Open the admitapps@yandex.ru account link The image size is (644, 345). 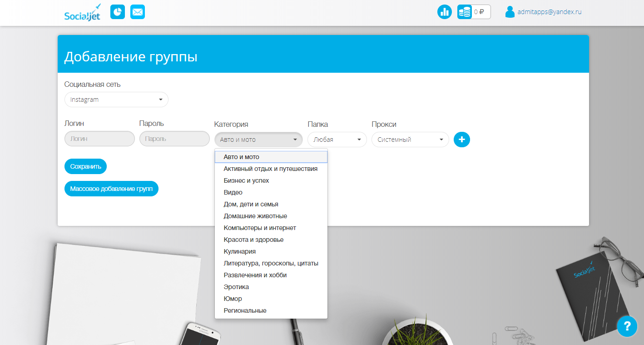tap(548, 11)
